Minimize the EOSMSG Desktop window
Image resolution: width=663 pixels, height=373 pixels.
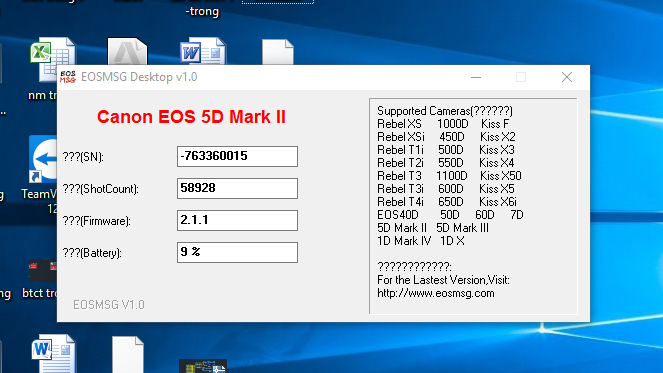(476, 77)
